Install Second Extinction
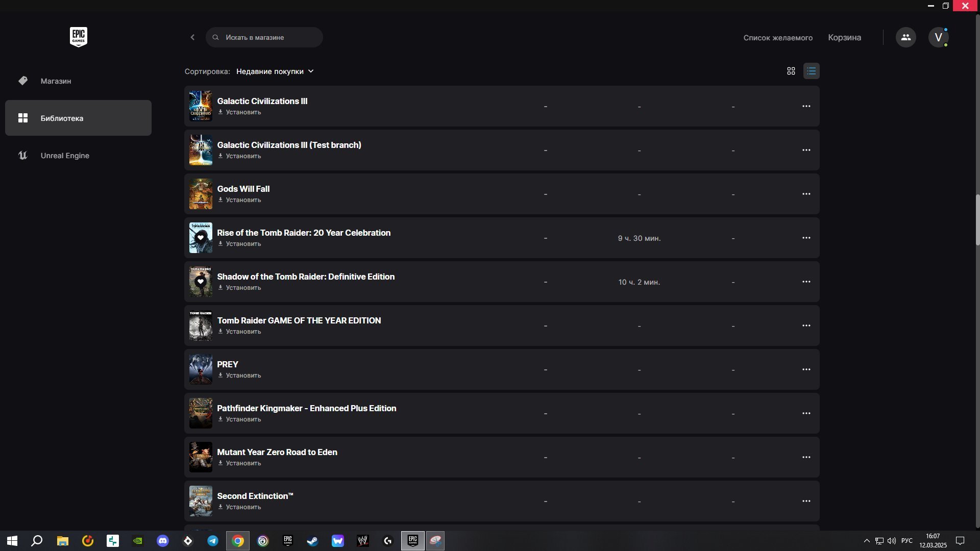The width and height of the screenshot is (980, 551). (x=239, y=507)
